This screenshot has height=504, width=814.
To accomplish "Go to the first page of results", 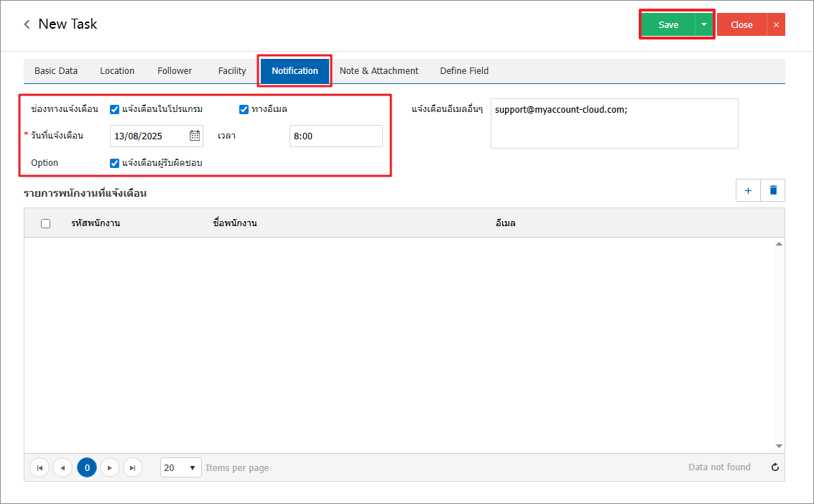I will 40,468.
